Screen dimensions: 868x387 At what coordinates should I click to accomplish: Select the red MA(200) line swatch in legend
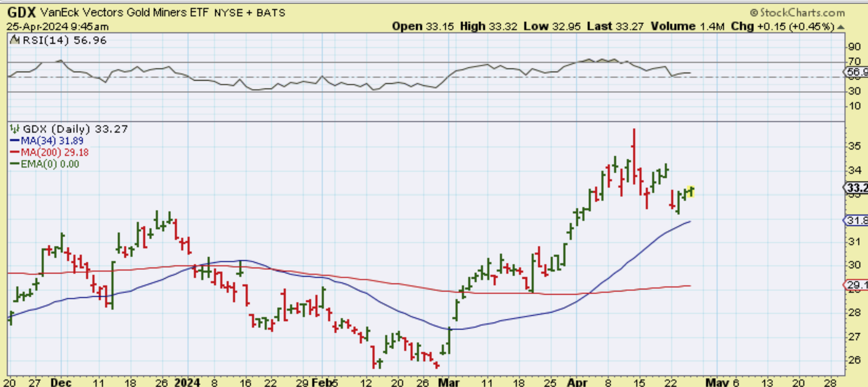[x=15, y=152]
